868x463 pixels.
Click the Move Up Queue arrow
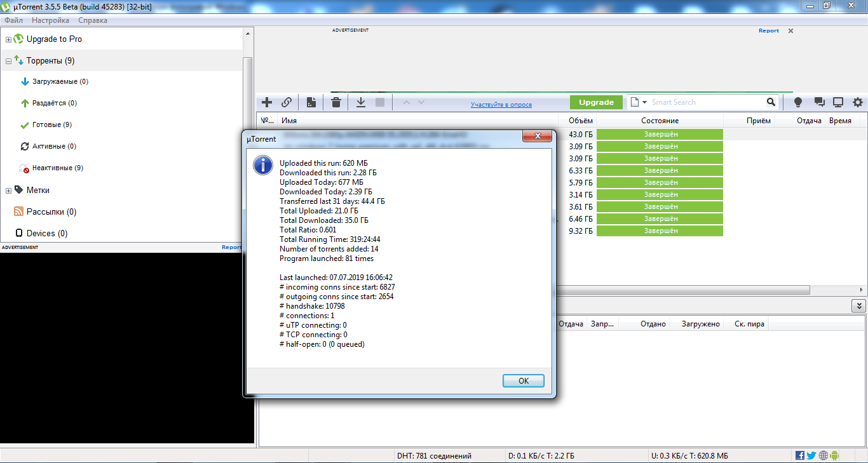(407, 102)
